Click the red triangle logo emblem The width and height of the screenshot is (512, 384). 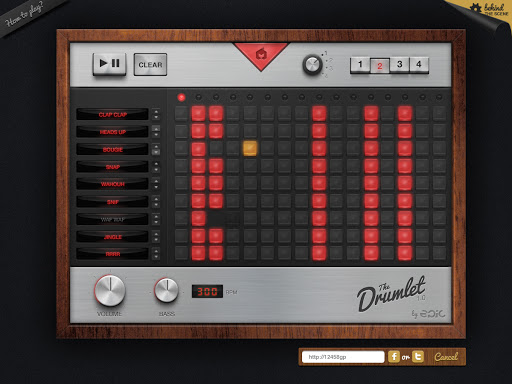click(x=261, y=55)
